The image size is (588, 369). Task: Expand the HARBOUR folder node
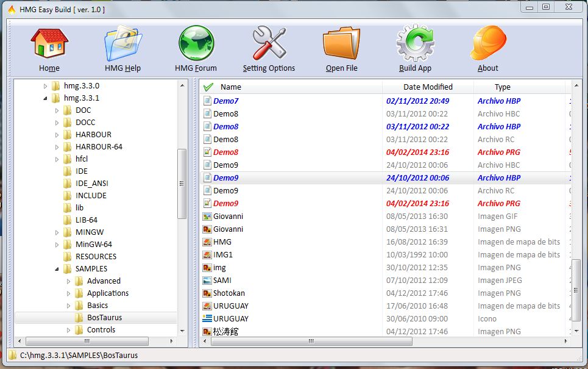57,135
